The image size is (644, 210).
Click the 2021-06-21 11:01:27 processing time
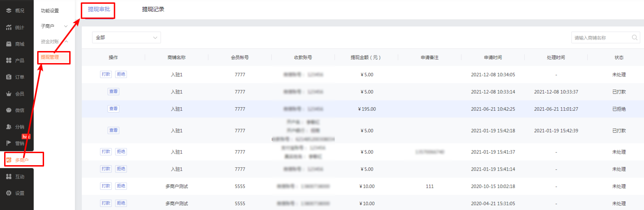coord(556,109)
